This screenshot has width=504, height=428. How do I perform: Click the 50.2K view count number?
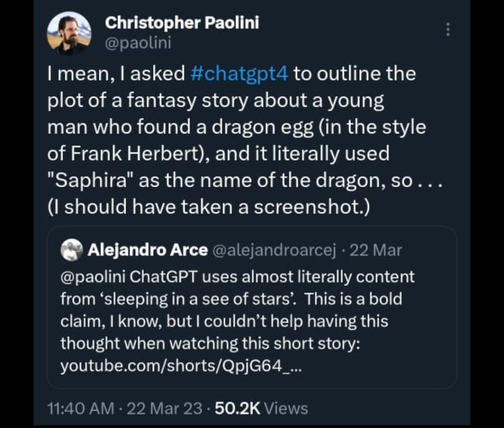click(x=237, y=408)
